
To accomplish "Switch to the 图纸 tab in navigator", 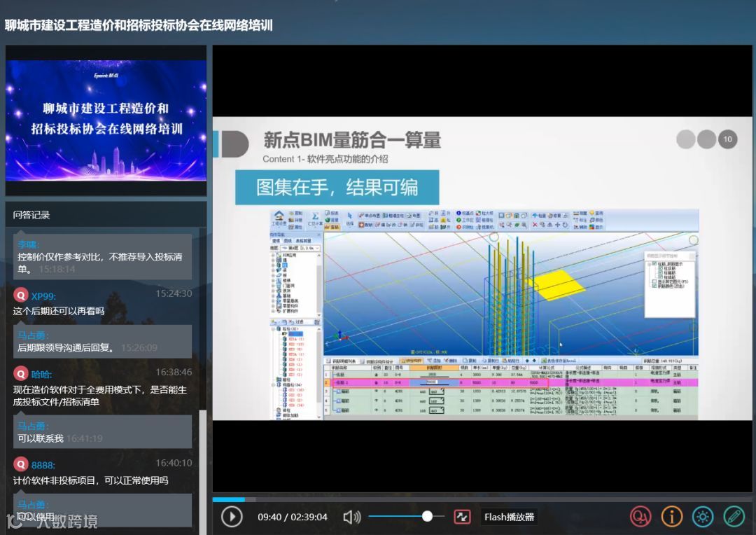I will coord(288,241).
